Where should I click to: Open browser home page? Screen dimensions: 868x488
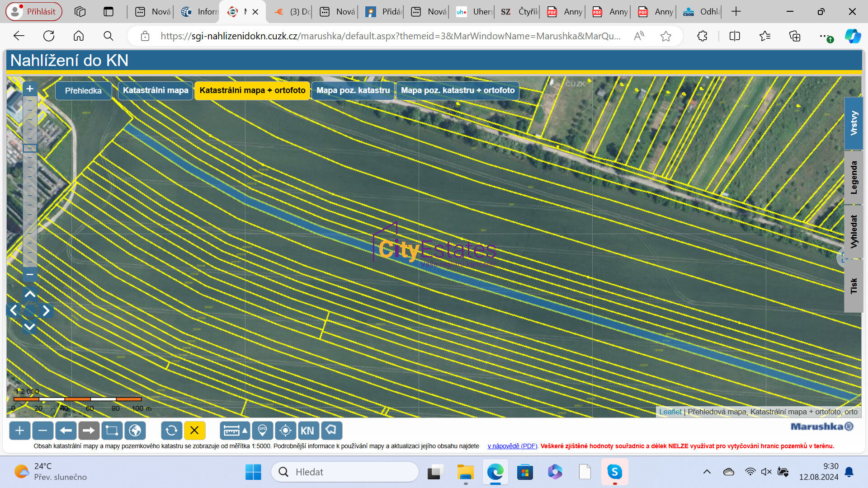click(79, 36)
